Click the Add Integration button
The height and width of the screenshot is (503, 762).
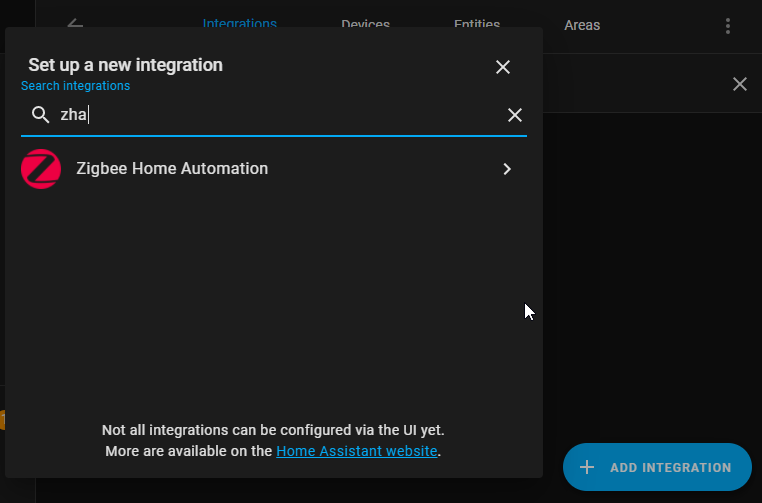tap(657, 467)
